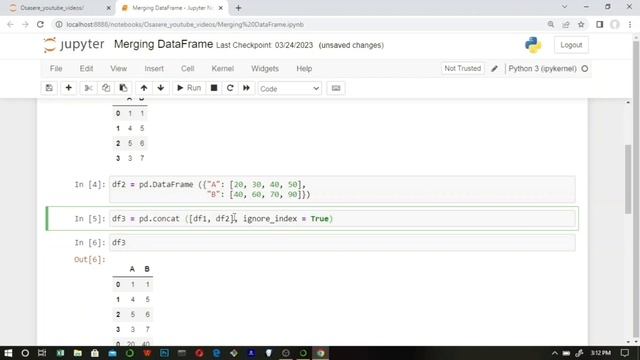Open the Insert menu
This screenshot has height=360, width=640.
(x=154, y=69)
